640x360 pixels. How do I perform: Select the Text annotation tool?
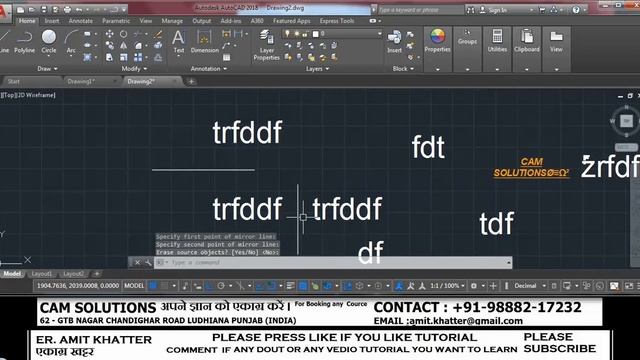pyautogui.click(x=178, y=42)
